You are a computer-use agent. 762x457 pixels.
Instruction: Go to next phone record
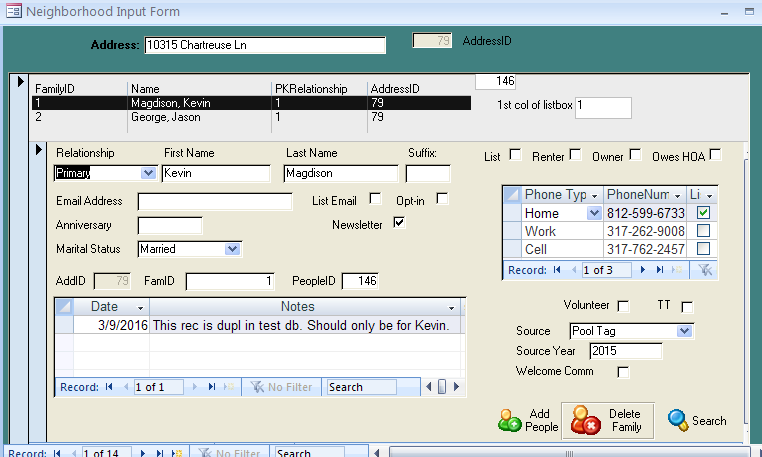click(642, 270)
